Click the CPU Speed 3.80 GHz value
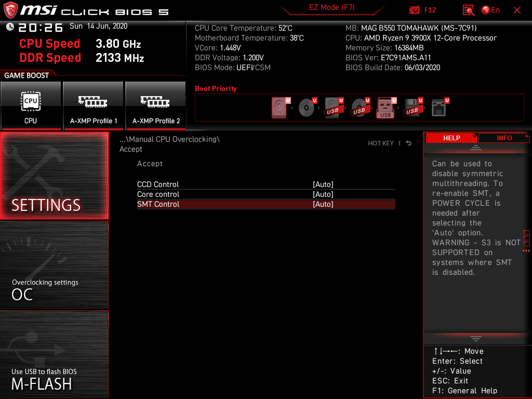This screenshot has height=399, width=532. click(x=118, y=44)
